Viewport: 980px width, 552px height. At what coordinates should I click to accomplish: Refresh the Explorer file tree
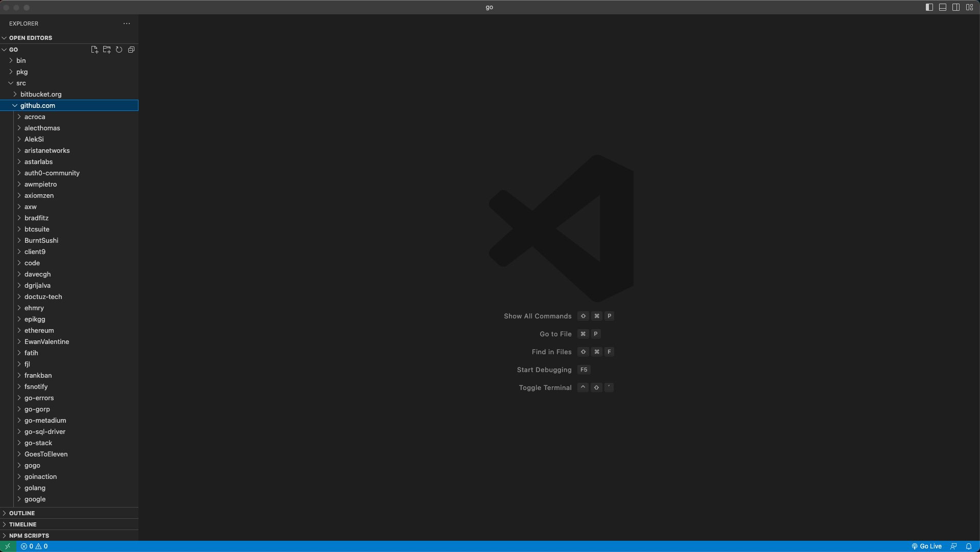point(119,50)
